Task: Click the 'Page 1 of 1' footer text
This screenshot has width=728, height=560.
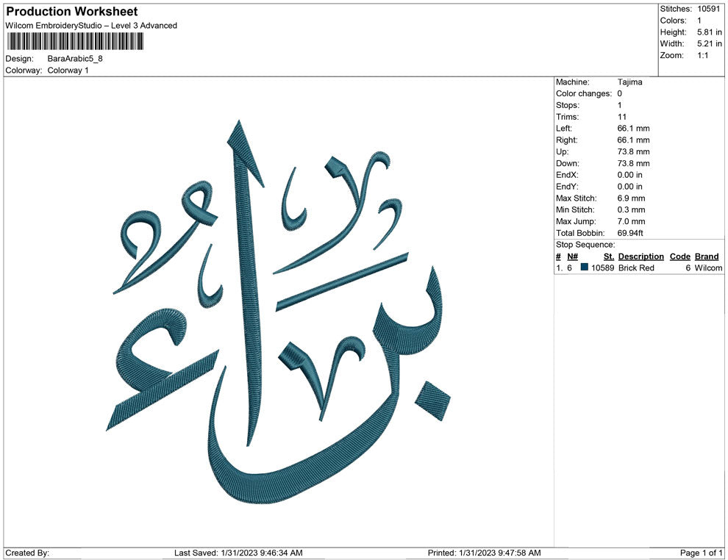Action: pyautogui.click(x=701, y=553)
